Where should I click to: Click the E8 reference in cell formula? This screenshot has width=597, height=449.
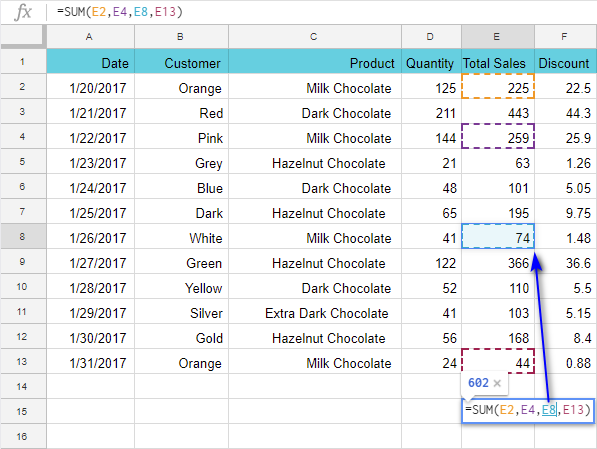tap(549, 410)
